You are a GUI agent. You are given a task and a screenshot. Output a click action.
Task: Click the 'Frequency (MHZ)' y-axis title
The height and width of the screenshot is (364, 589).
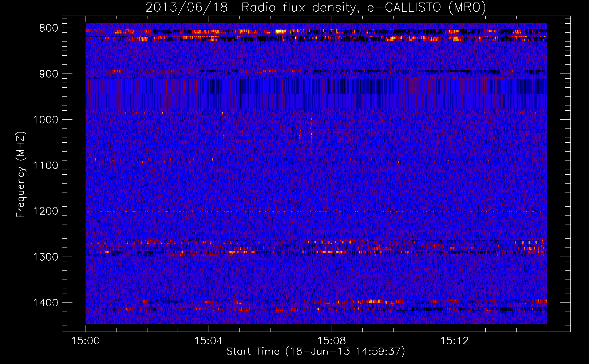(x=21, y=174)
